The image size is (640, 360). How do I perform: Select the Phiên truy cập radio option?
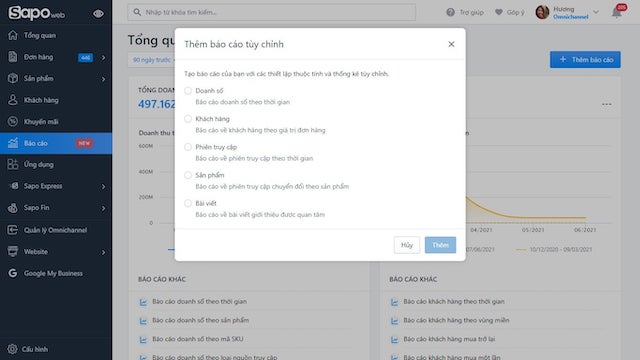tap(188, 147)
